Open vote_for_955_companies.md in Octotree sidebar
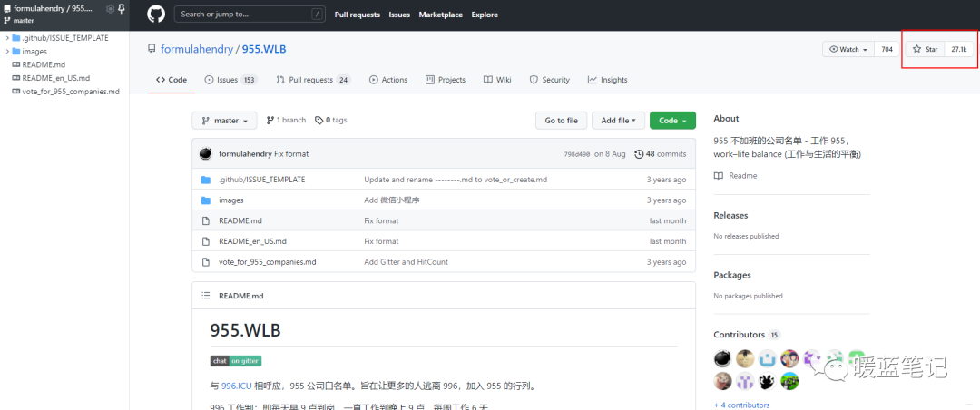Screen dimensions: 980x410 coord(71,92)
